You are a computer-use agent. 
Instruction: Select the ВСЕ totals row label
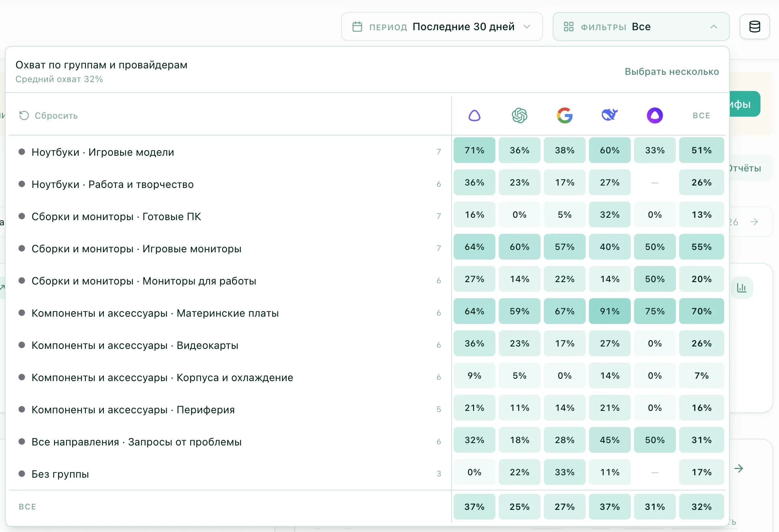click(27, 507)
